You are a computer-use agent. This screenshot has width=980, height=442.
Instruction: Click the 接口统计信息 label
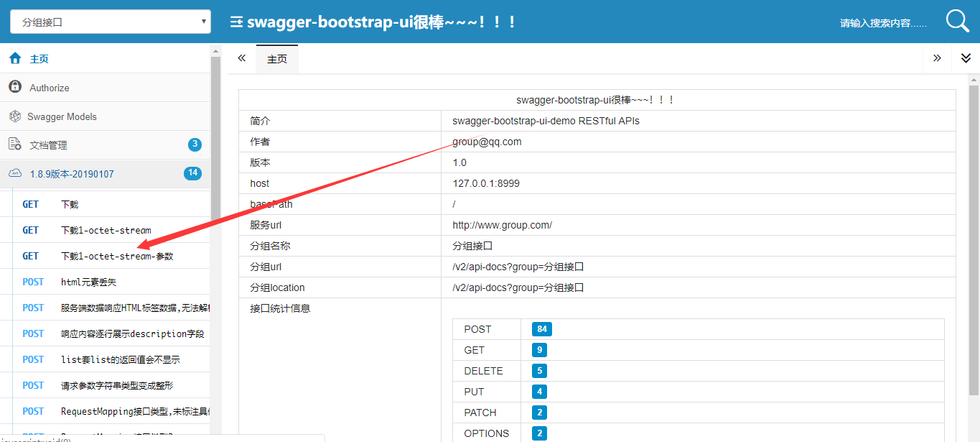tap(280, 308)
